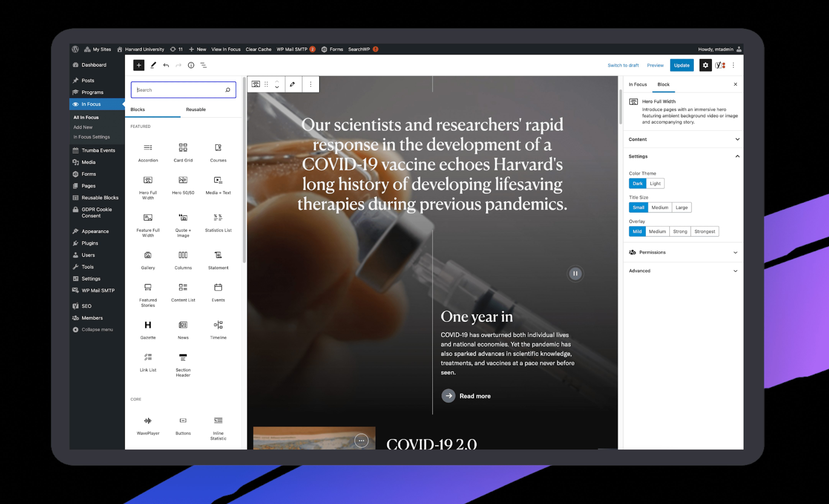This screenshot has width=829, height=504.
Task: Select the Tools pencil icon
Action: 153,65
